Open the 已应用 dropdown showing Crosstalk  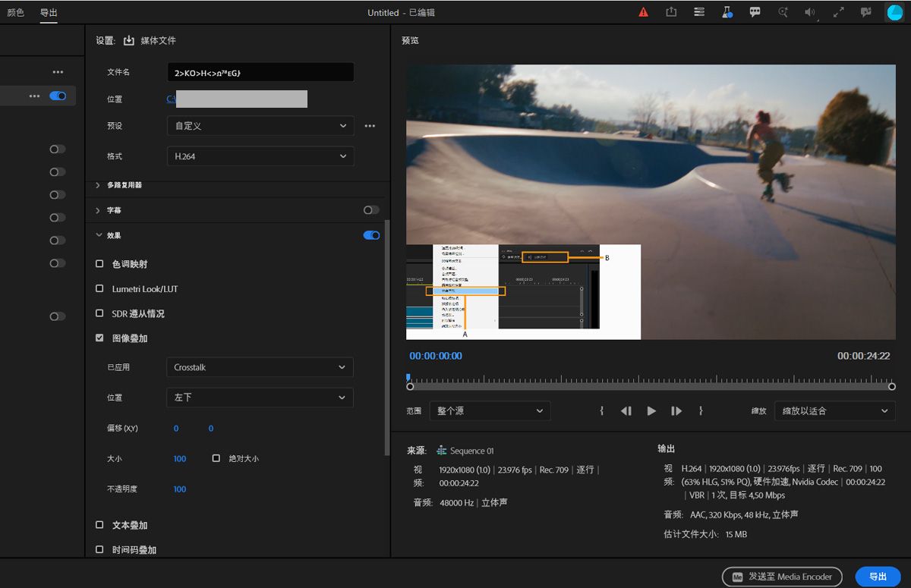pos(260,367)
